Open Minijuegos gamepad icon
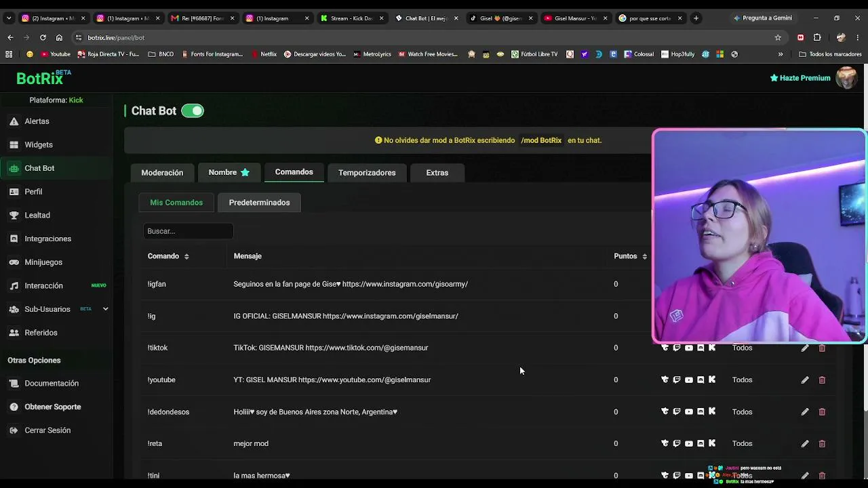868x488 pixels. coord(14,262)
